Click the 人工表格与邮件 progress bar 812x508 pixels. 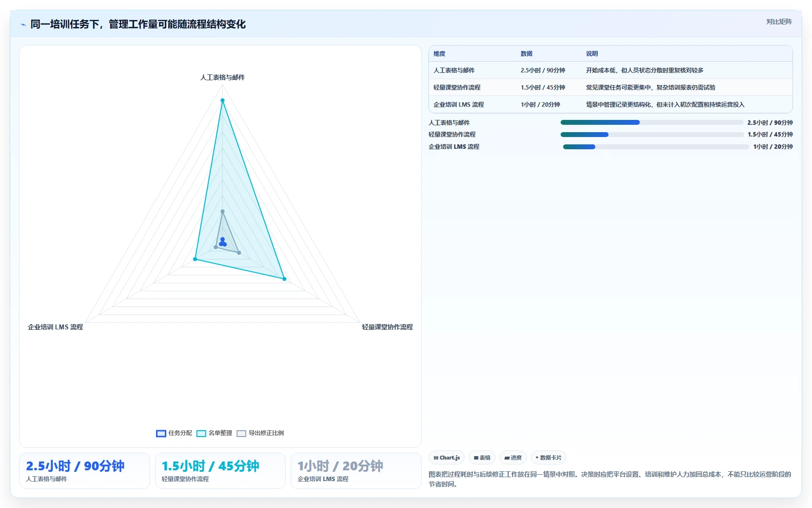pyautogui.click(x=652, y=122)
